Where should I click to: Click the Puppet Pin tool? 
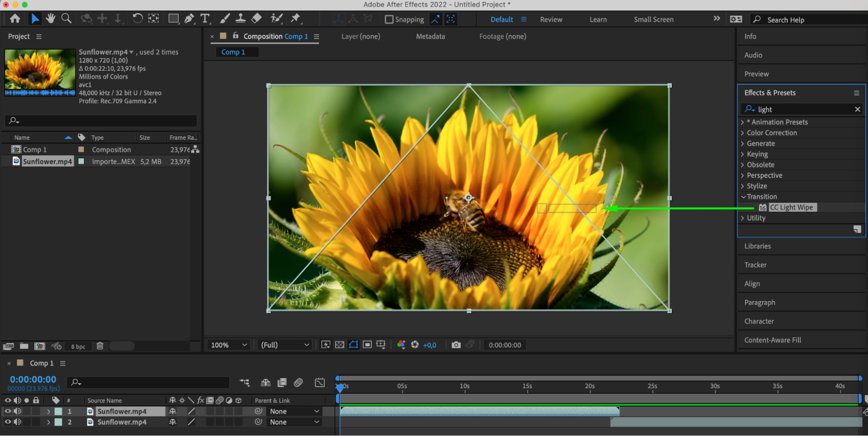[x=296, y=19]
